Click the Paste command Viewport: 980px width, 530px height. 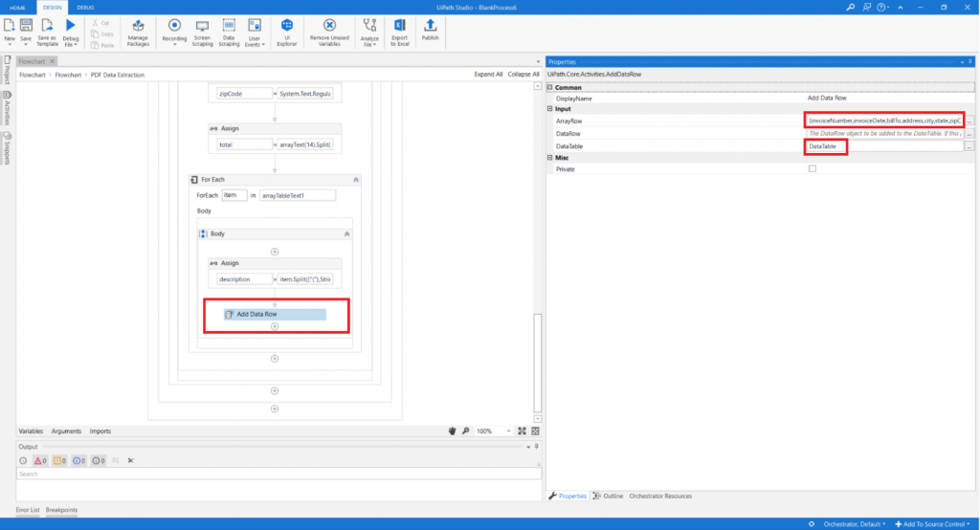coord(102,45)
